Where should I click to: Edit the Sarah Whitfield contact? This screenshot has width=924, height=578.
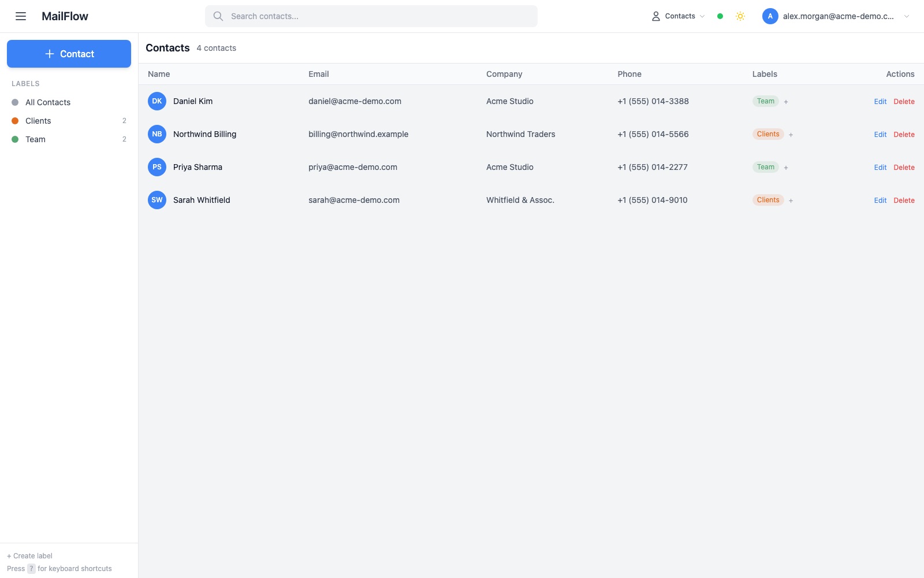(x=880, y=201)
